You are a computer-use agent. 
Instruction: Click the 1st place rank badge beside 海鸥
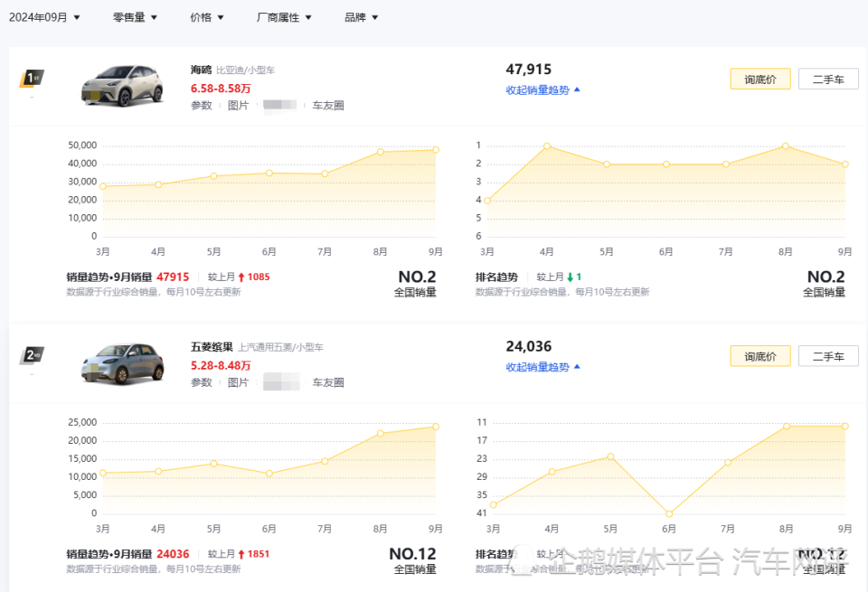pos(33,78)
